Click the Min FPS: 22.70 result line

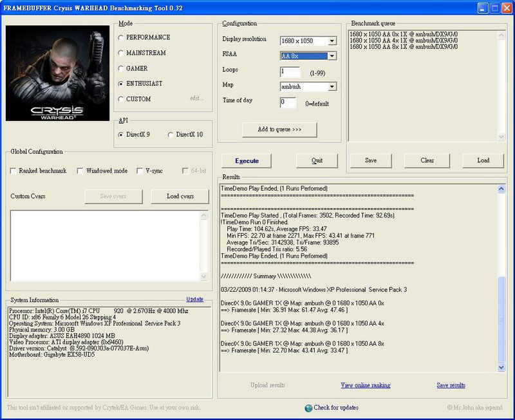click(x=301, y=236)
